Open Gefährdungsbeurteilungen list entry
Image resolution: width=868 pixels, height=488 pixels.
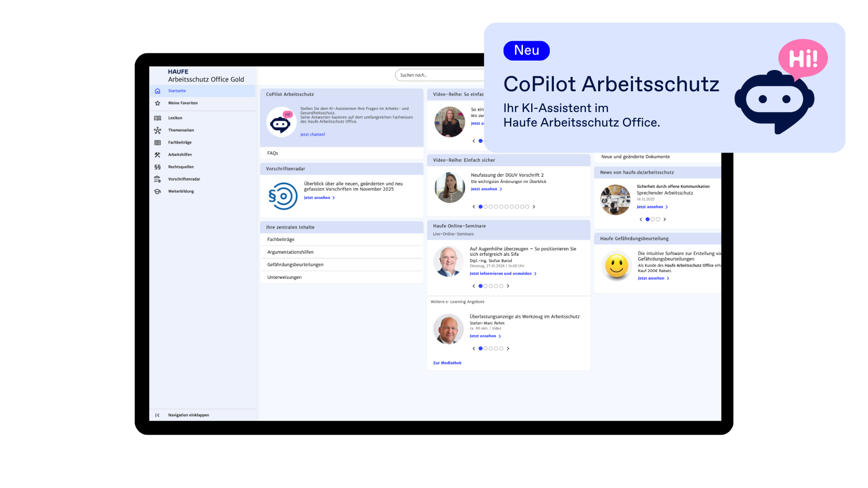click(295, 265)
